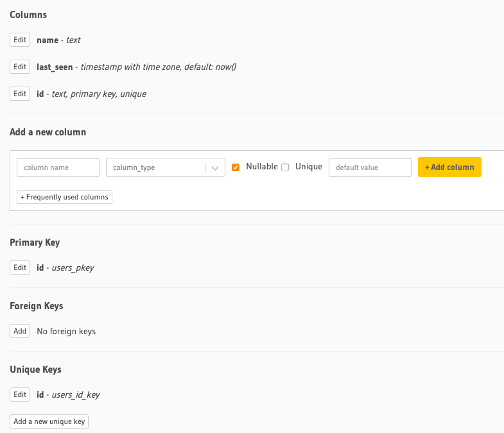Add a foreign key
This screenshot has height=433, width=504.
(20, 331)
